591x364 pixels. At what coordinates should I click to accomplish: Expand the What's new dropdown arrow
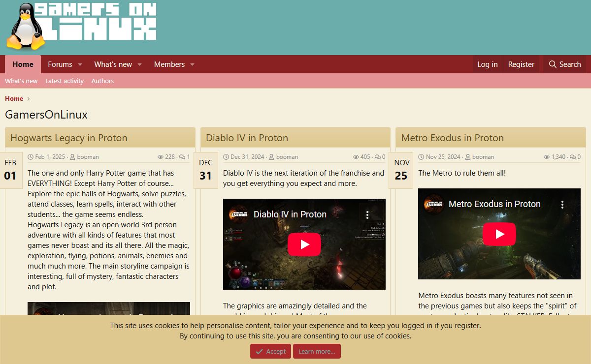pyautogui.click(x=139, y=64)
